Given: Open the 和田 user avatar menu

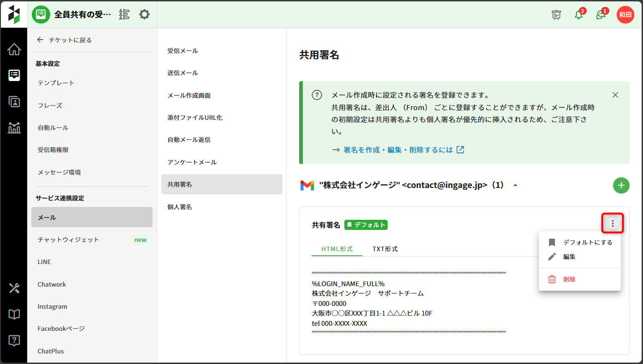Looking at the screenshot, I should (625, 15).
